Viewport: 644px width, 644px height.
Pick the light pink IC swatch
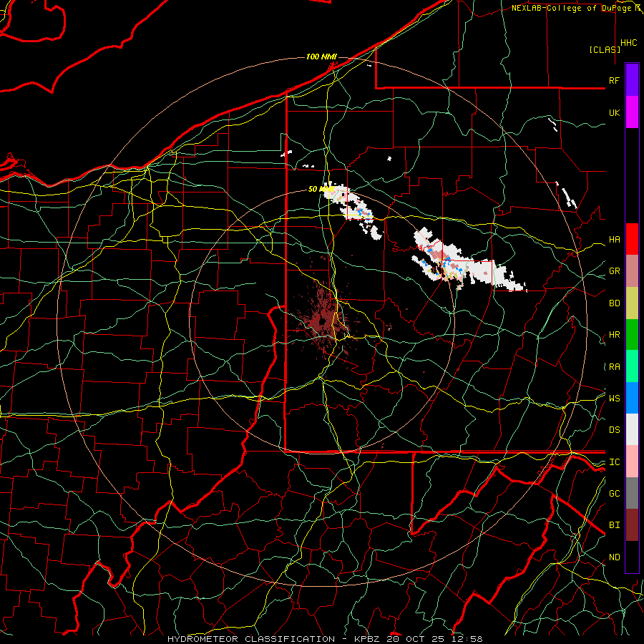632,462
